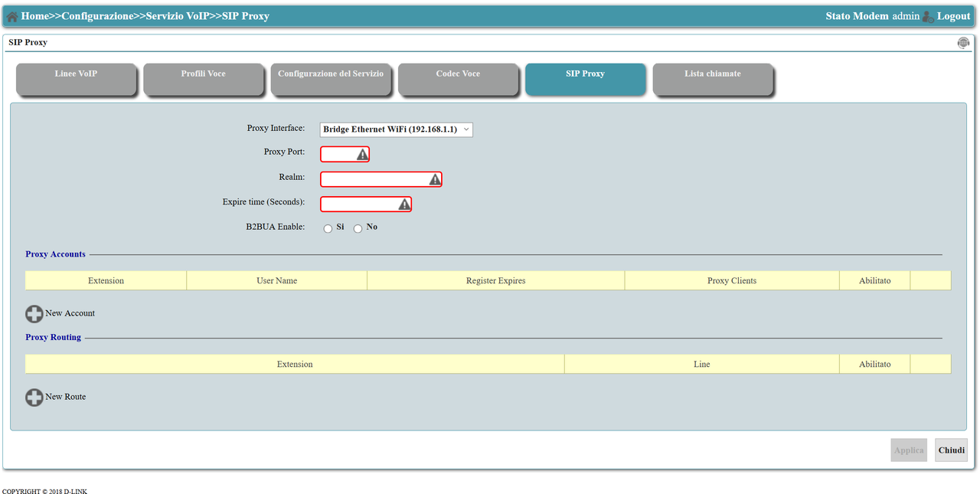This screenshot has height=494, width=980.
Task: Click the Extension header in Proxy Routing
Action: tap(295, 364)
